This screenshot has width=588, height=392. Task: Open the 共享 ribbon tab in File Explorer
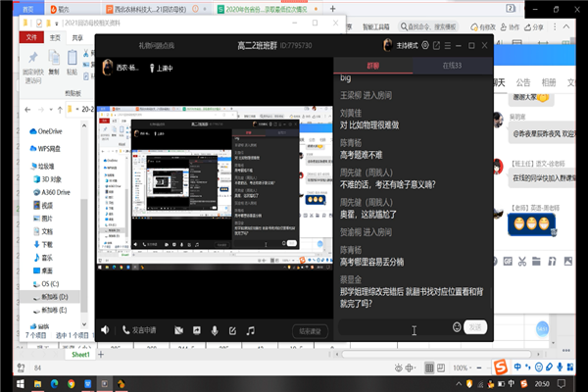(77, 38)
